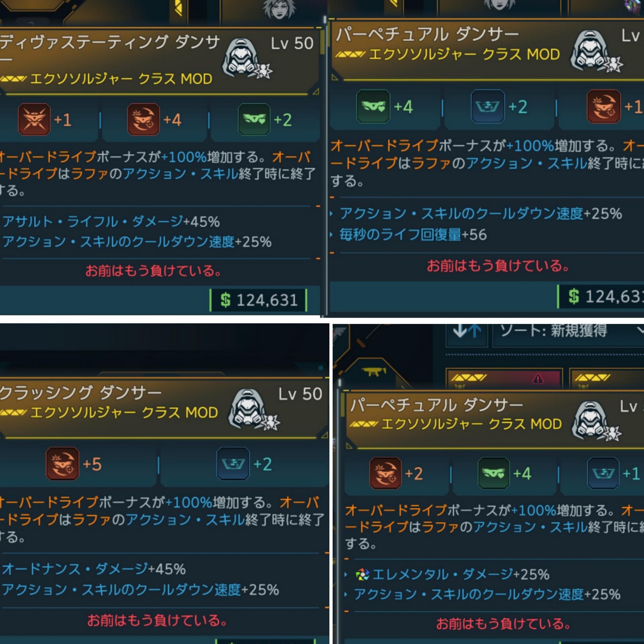
Task: Click the rainbow elemental damage icon
Action: [362, 574]
